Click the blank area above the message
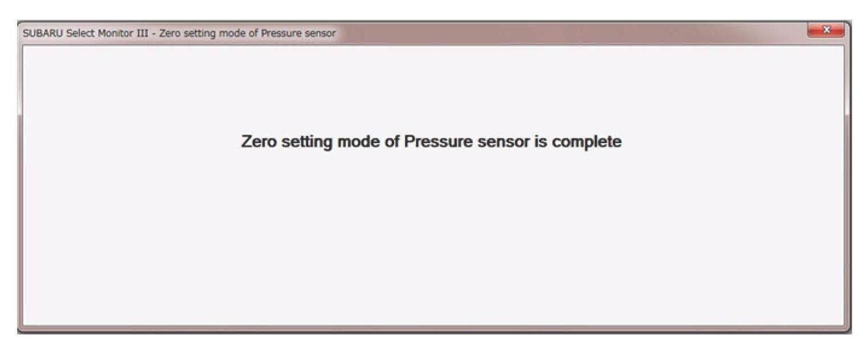The width and height of the screenshot is (868, 353). (432, 85)
